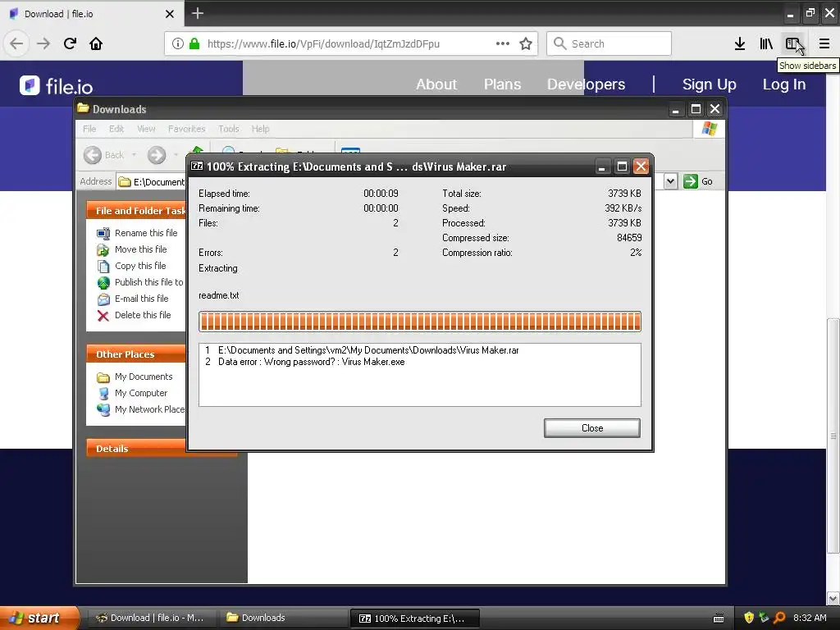
Task: Click About in file.io navigation
Action: pos(436,84)
